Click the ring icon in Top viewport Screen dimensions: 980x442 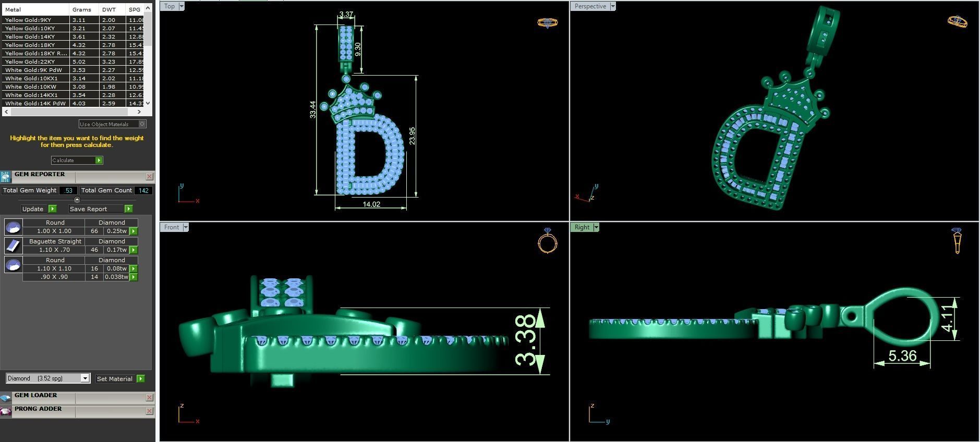click(547, 22)
